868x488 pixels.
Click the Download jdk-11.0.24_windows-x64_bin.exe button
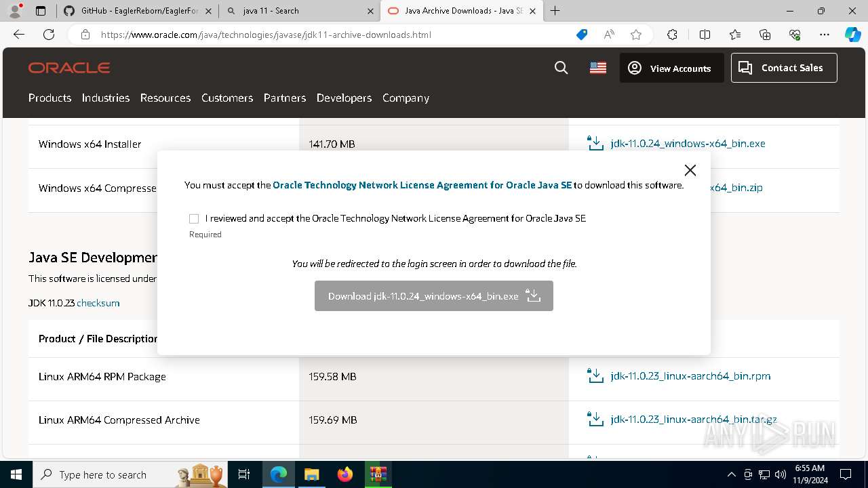tap(434, 296)
